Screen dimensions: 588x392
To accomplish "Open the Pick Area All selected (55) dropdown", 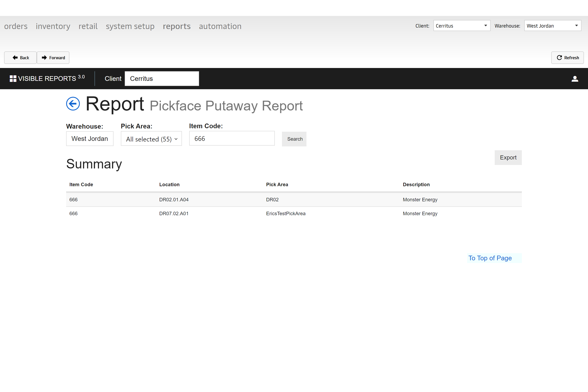I will [x=151, y=139].
